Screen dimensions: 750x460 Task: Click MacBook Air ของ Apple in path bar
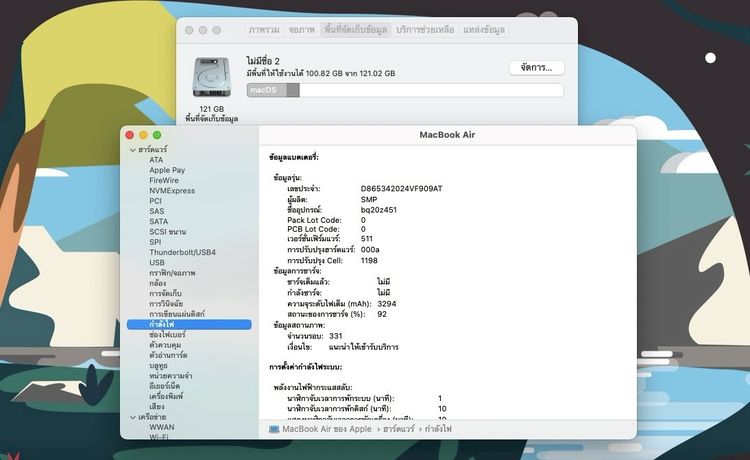tap(327, 429)
